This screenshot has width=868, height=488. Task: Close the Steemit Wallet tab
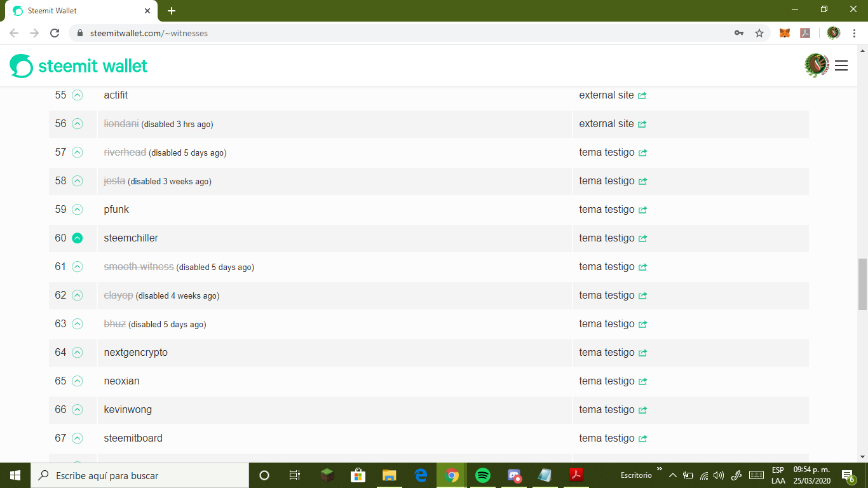tap(147, 11)
